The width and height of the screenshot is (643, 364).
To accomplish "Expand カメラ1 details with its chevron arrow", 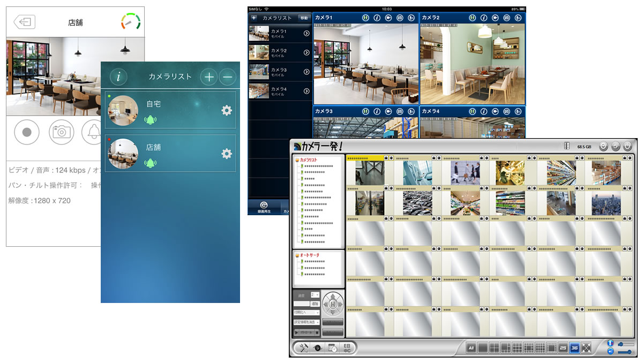I will coord(306,34).
